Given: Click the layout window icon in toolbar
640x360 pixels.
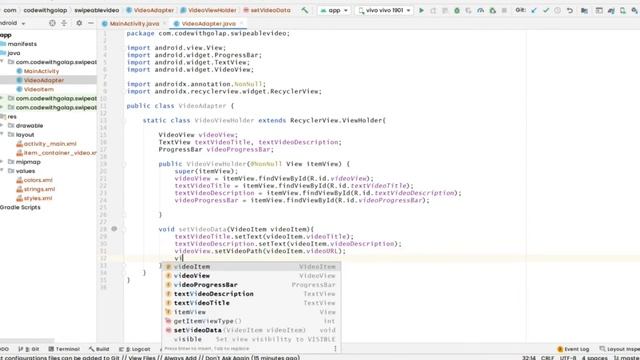Looking at the screenshot, I should tap(599, 10).
